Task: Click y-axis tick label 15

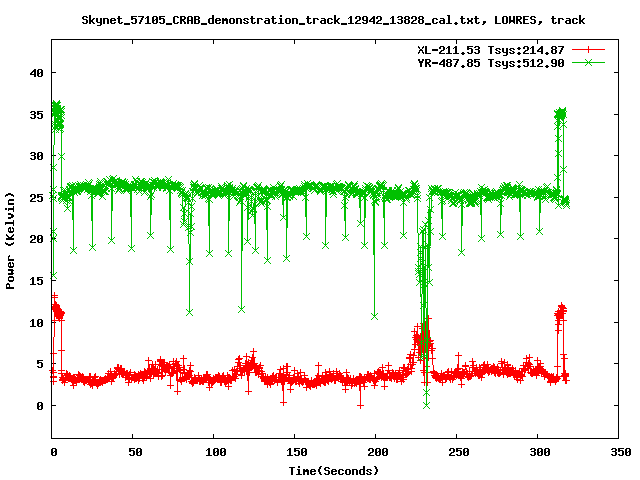Action: tap(36, 281)
